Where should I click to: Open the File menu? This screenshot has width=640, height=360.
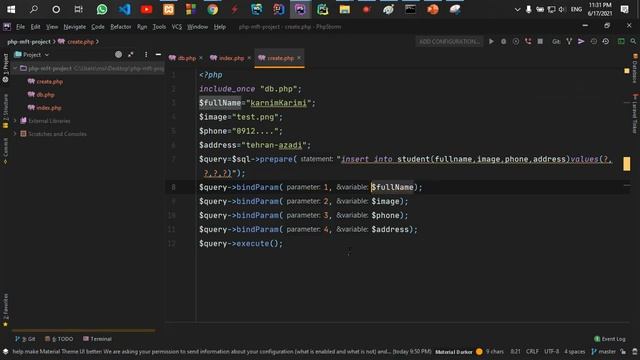(x=20, y=27)
